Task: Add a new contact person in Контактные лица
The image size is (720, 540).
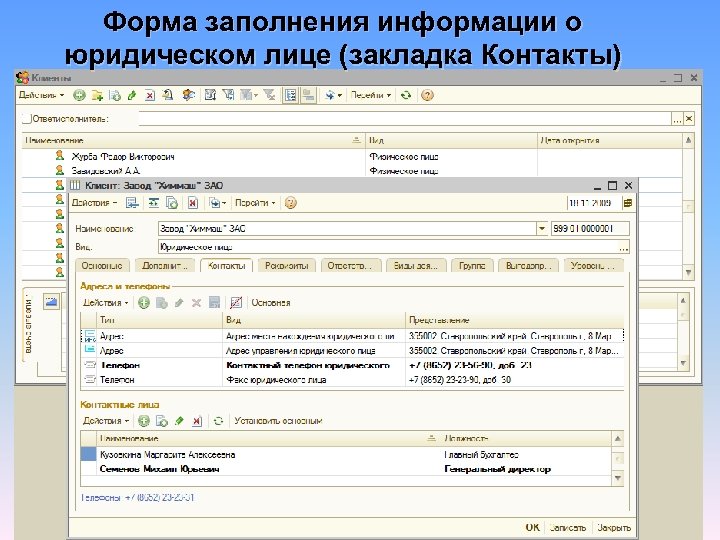Action: (x=144, y=421)
